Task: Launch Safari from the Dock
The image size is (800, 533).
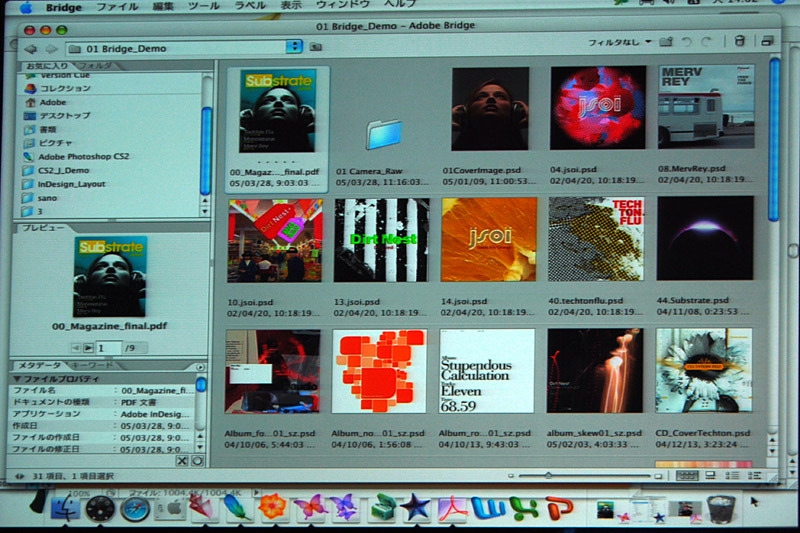Action: tap(135, 509)
